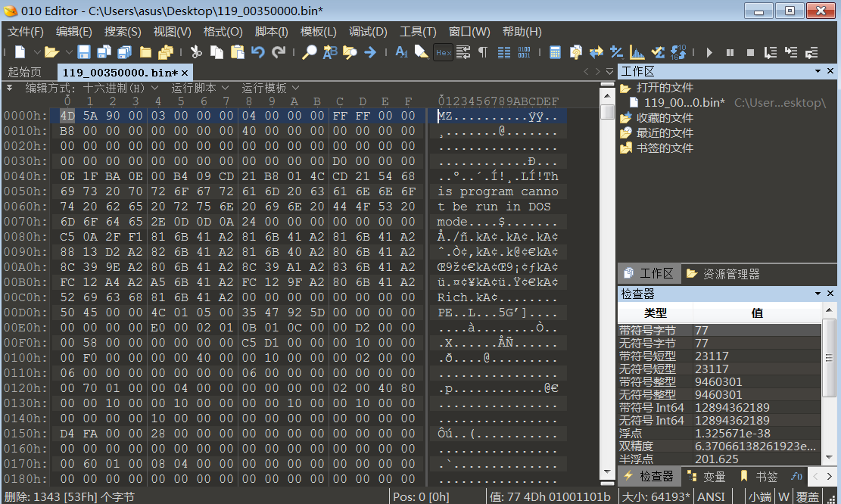This screenshot has height=504, width=841.
Task: Switch to the 起始页 tab
Action: (x=25, y=72)
